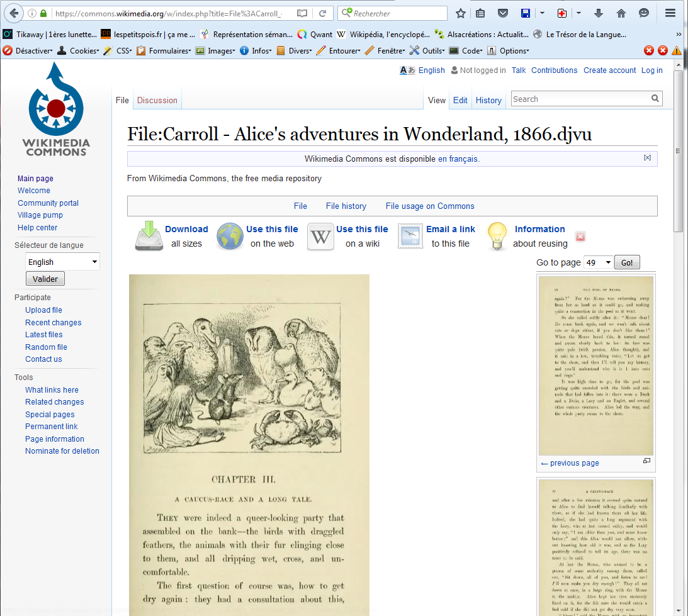
Task: Open the History tab
Action: tap(488, 100)
